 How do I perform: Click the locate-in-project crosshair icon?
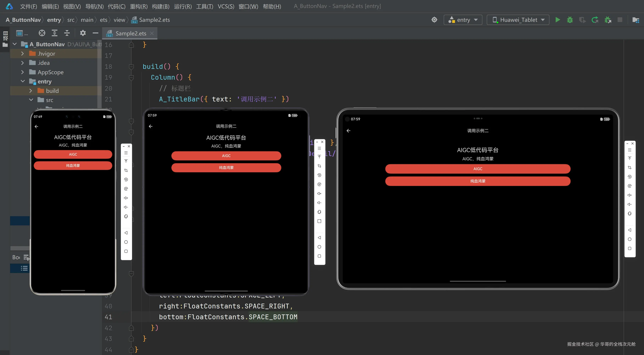tap(42, 33)
